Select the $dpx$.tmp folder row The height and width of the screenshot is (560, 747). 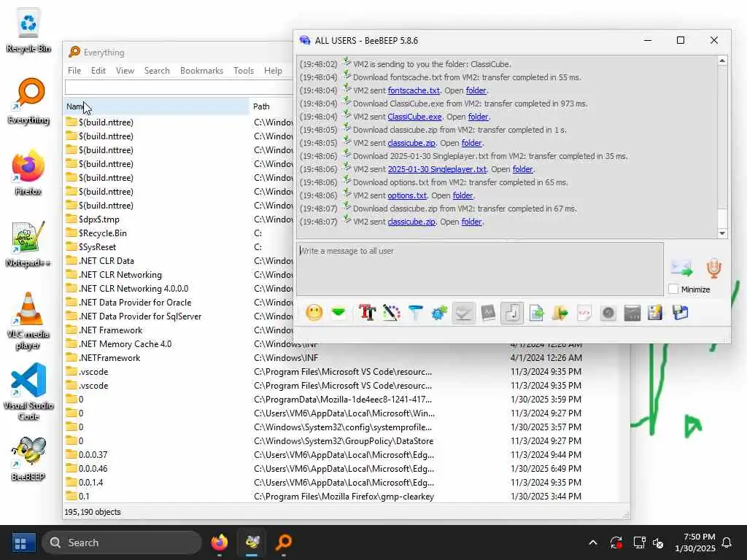[x=179, y=219]
